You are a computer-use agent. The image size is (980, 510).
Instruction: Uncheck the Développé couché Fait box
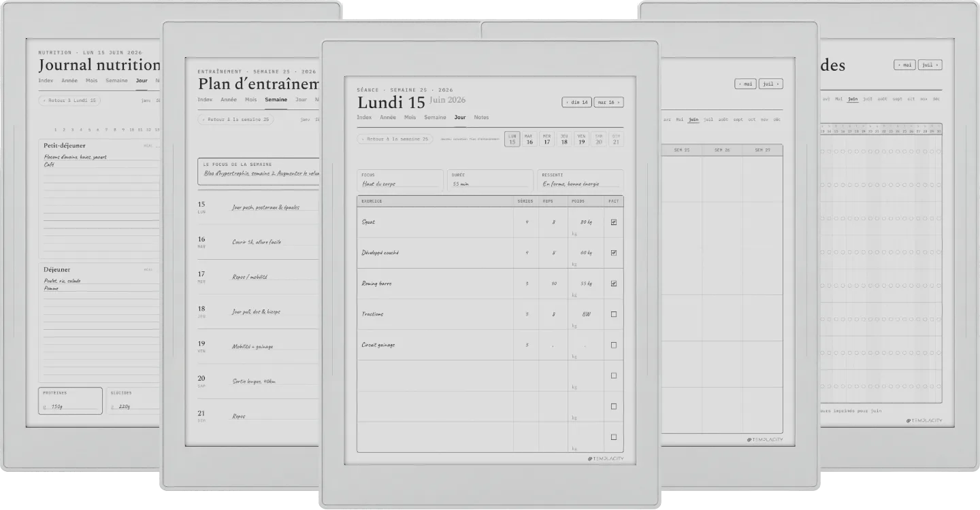coord(614,252)
